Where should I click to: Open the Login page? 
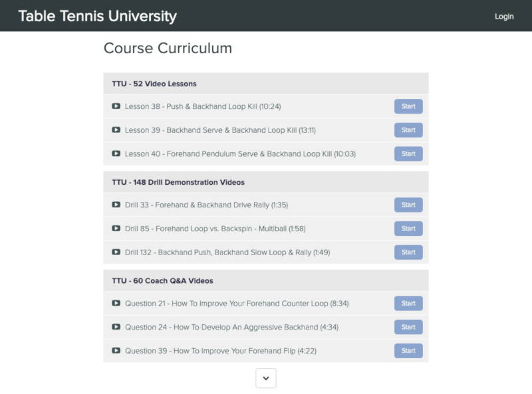(x=505, y=16)
